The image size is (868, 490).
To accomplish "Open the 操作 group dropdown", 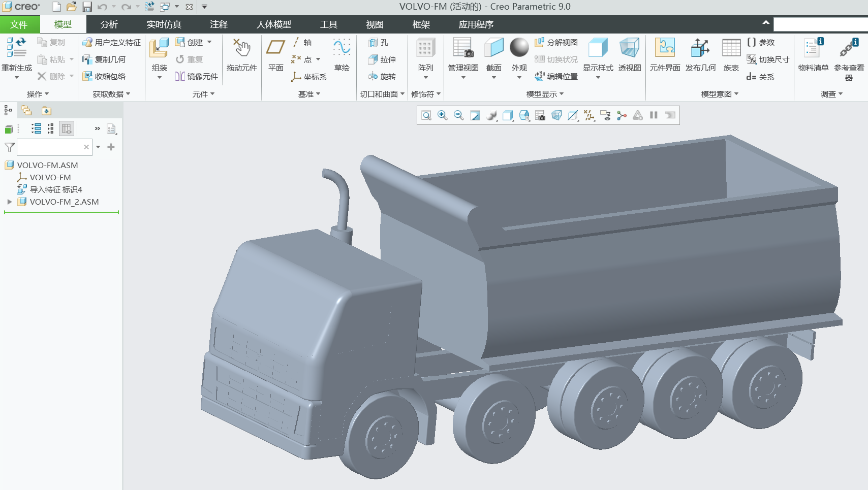I will tap(38, 94).
